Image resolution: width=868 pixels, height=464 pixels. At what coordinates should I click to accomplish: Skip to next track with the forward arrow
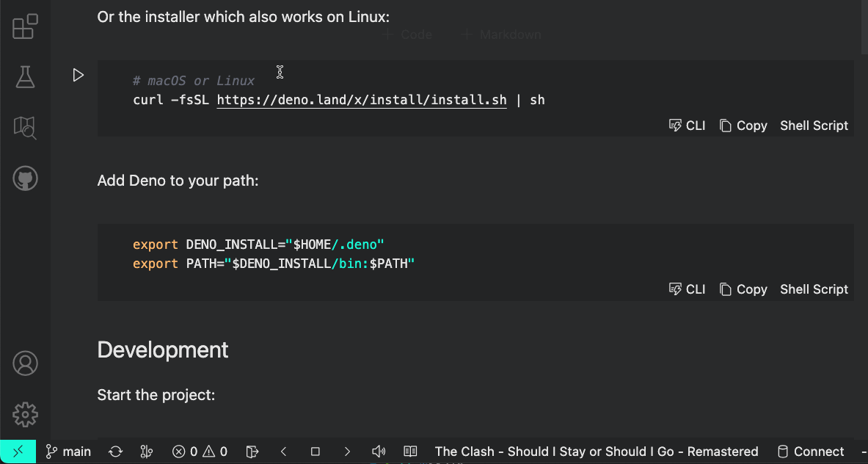[346, 452]
